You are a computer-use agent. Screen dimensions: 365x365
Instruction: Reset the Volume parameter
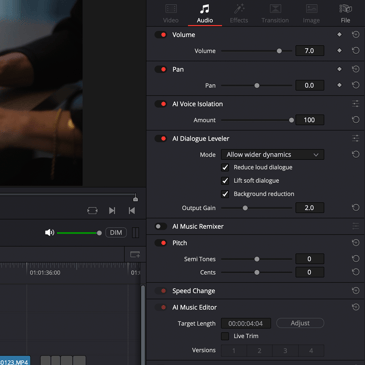click(x=356, y=51)
